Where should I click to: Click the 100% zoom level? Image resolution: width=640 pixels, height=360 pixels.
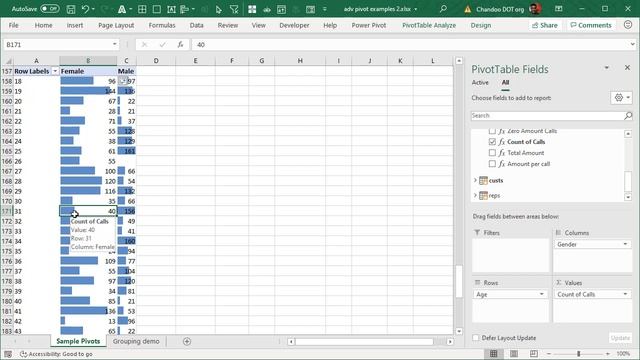[x=623, y=354]
